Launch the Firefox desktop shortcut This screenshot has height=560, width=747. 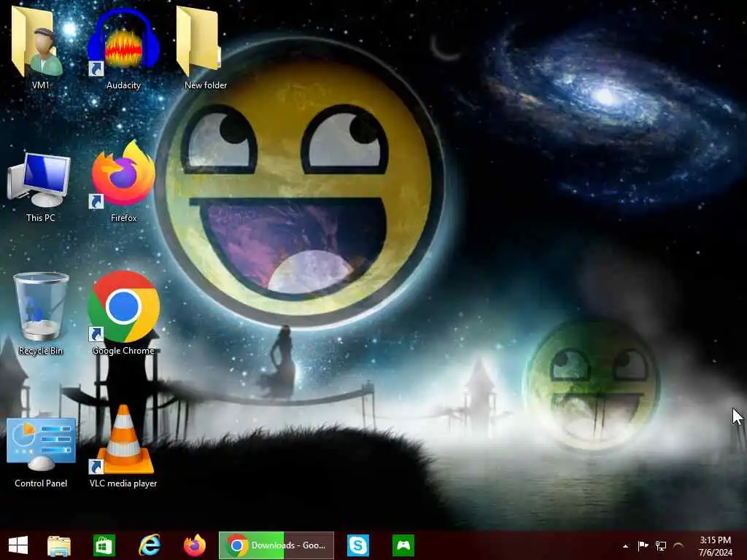(x=123, y=174)
